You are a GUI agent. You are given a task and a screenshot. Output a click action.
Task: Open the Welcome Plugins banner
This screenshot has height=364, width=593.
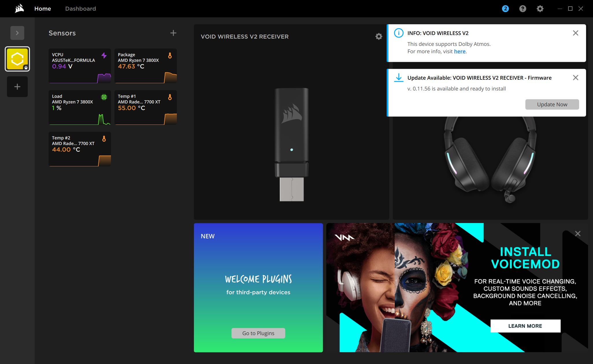pyautogui.click(x=258, y=287)
